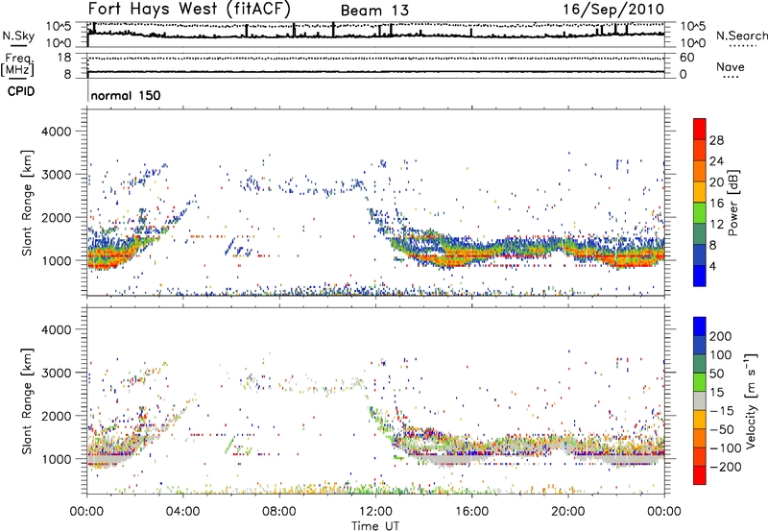Click the "Time UT" axis title

375,526
